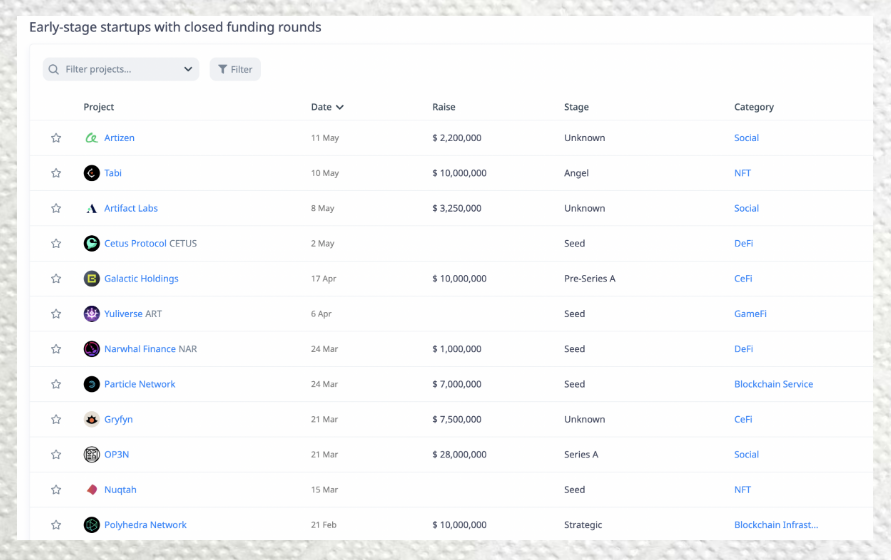Image resolution: width=891 pixels, height=560 pixels.
Task: Click the Cetus Protocol logo icon
Action: coord(91,243)
